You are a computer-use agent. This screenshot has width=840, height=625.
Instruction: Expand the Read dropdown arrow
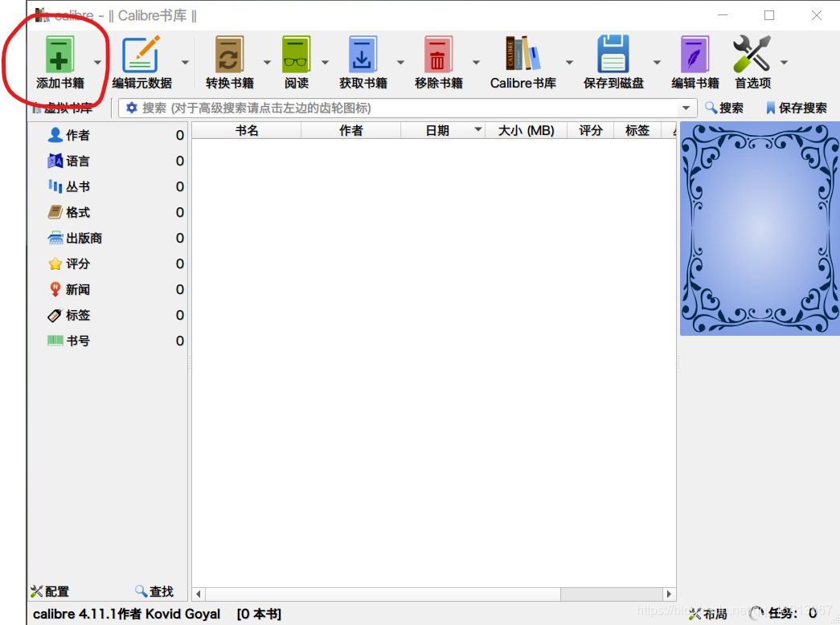(x=326, y=62)
